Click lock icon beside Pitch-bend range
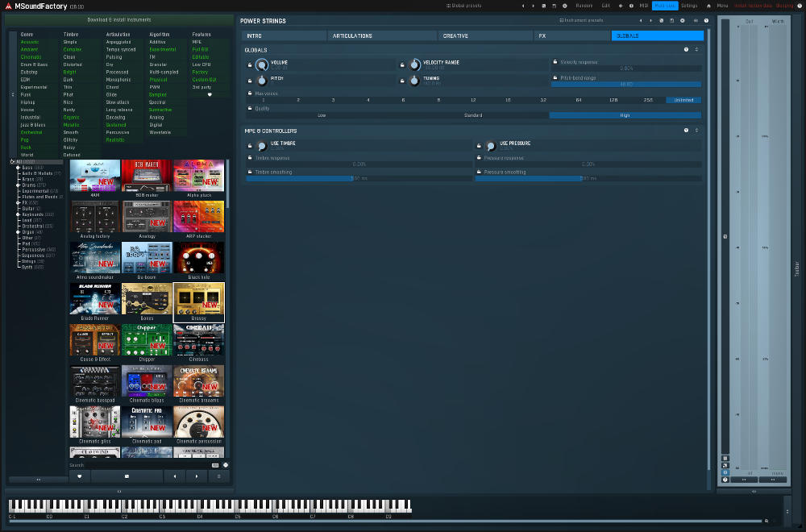 [x=555, y=77]
